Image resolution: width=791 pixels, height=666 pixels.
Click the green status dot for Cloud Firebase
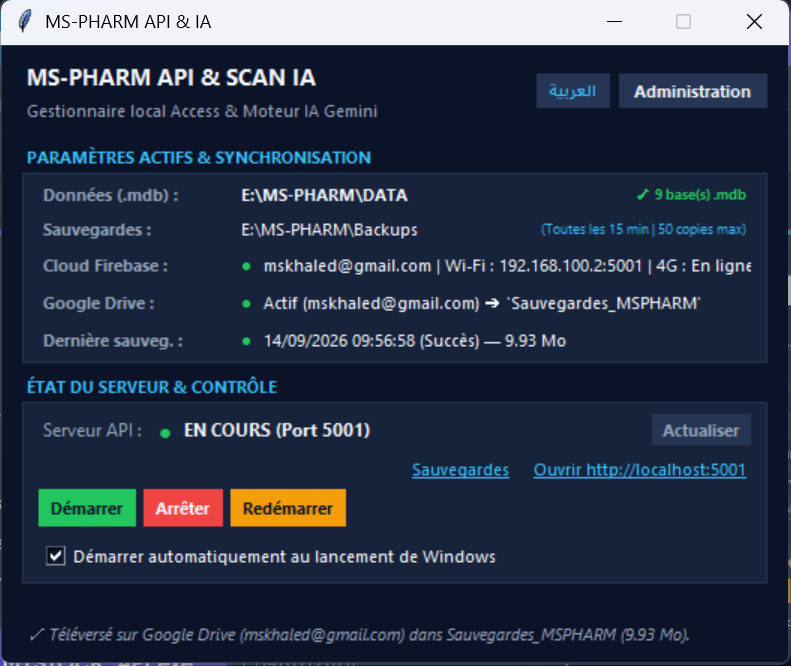click(246, 266)
